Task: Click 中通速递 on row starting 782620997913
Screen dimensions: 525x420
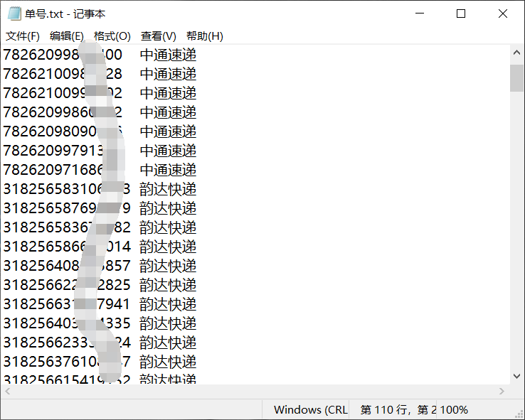Action: 168,151
